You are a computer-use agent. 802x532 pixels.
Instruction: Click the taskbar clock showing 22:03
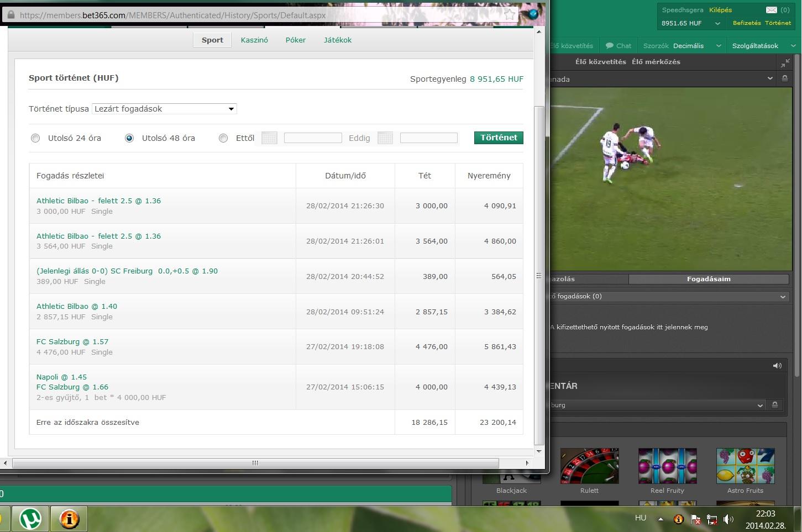coord(766,519)
